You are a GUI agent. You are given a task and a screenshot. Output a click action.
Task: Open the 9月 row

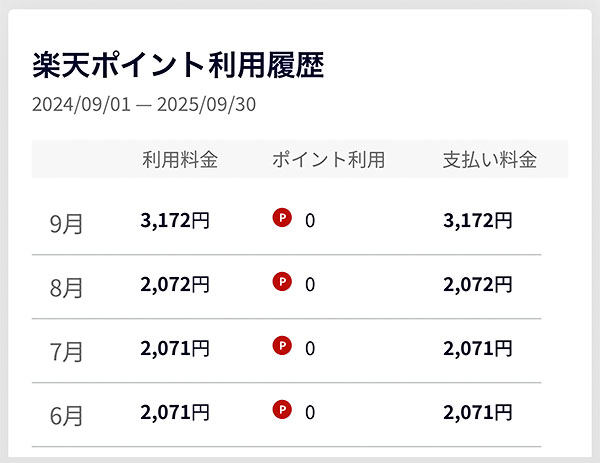coord(67,223)
